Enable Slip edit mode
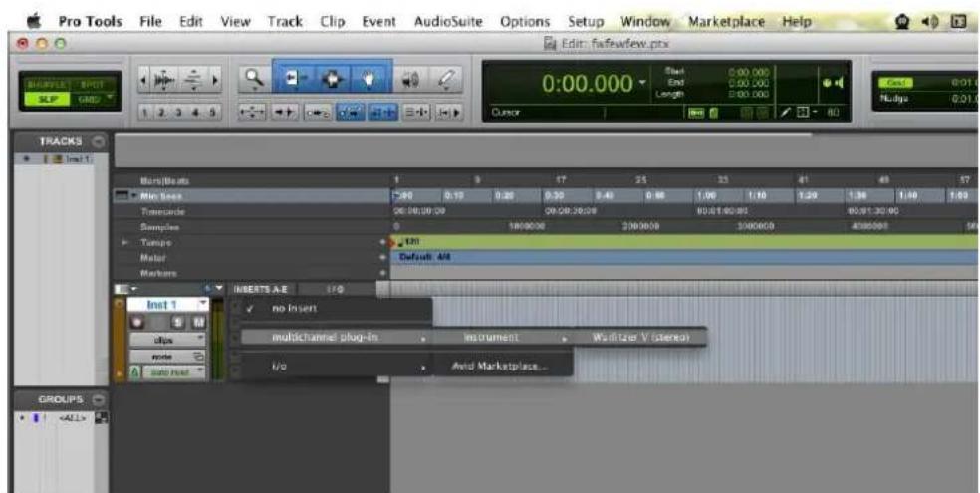This screenshot has width=980, height=493. (47, 98)
